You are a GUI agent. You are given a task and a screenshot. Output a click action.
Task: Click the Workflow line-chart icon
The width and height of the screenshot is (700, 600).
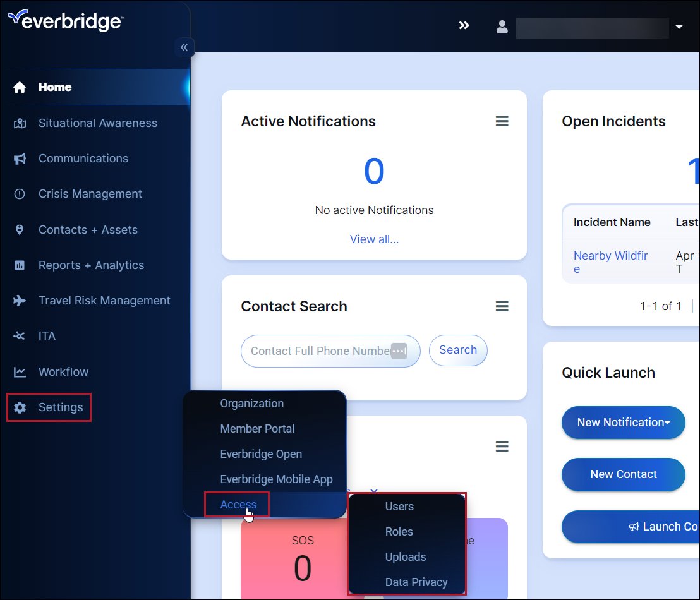pyautogui.click(x=20, y=372)
